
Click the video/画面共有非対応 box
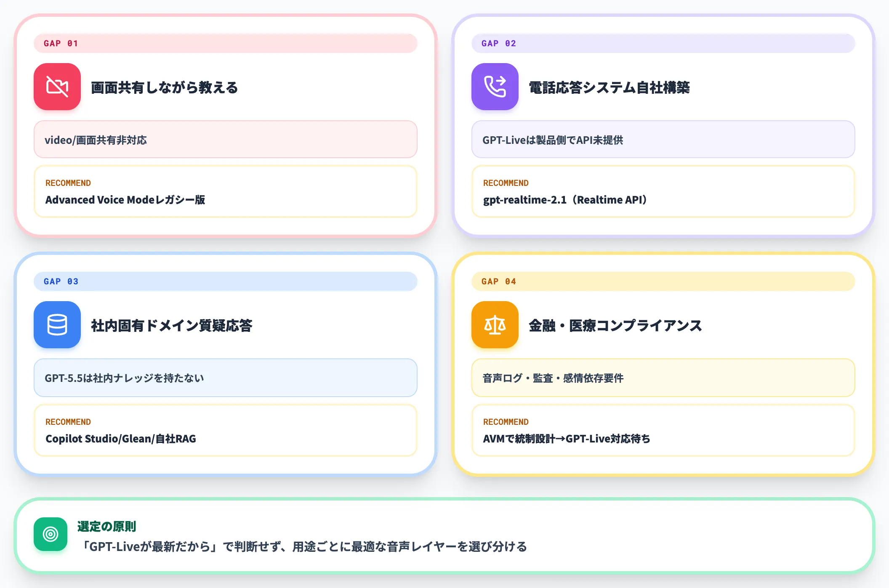(x=226, y=140)
